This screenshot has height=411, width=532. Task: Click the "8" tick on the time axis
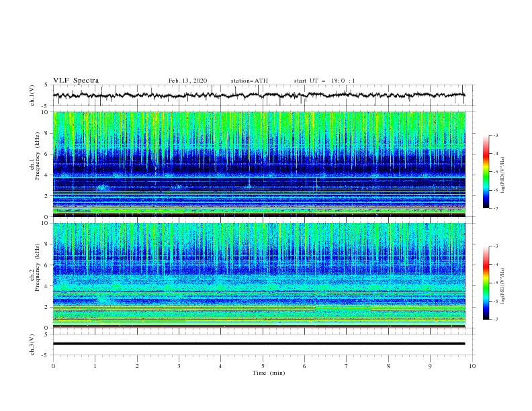tap(388, 366)
